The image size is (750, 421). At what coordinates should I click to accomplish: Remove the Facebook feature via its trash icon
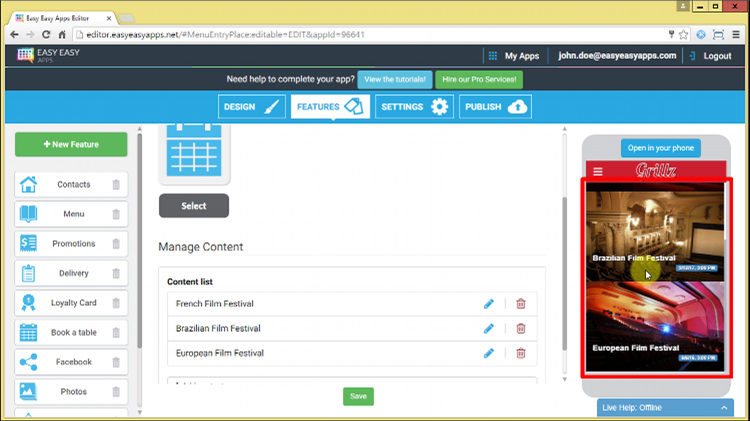(x=116, y=363)
